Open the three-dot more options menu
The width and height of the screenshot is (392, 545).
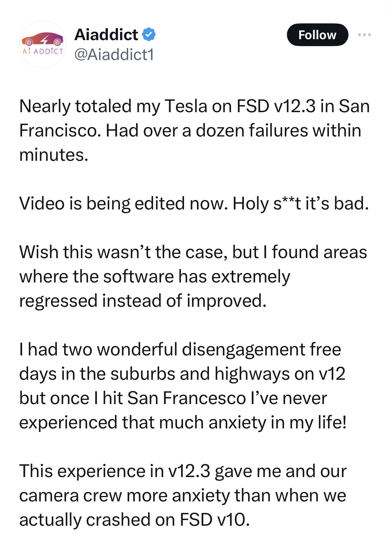(x=365, y=35)
